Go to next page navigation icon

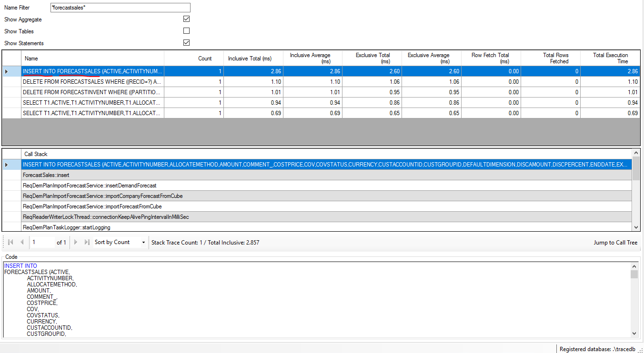coord(76,243)
